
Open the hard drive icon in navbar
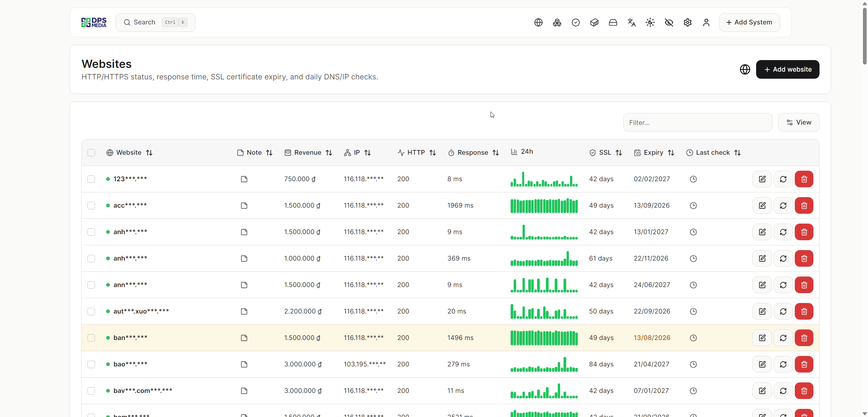(x=613, y=22)
